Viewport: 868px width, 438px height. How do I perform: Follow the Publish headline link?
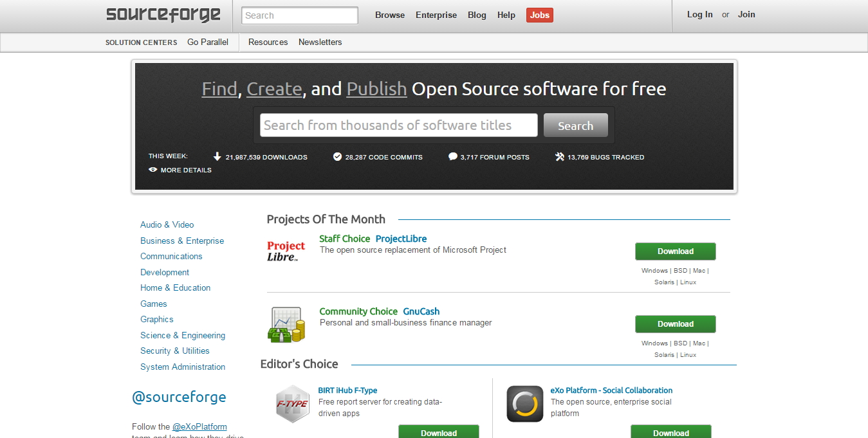coord(376,89)
